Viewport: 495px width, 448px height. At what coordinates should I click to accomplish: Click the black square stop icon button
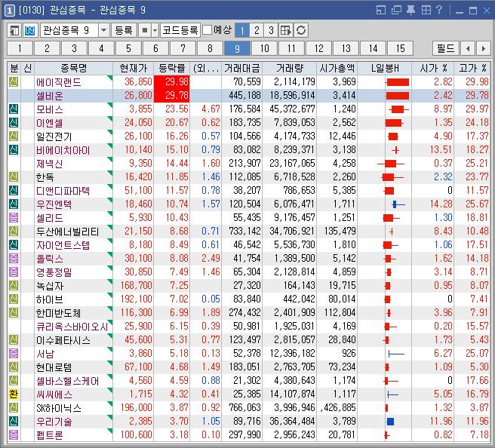coord(145,31)
